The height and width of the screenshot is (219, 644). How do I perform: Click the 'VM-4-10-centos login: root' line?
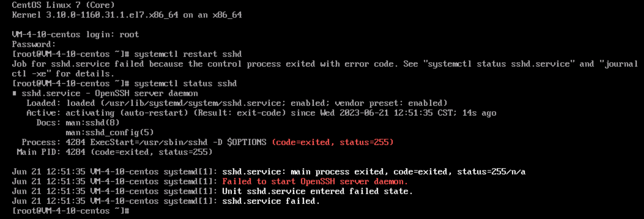[x=75, y=34]
